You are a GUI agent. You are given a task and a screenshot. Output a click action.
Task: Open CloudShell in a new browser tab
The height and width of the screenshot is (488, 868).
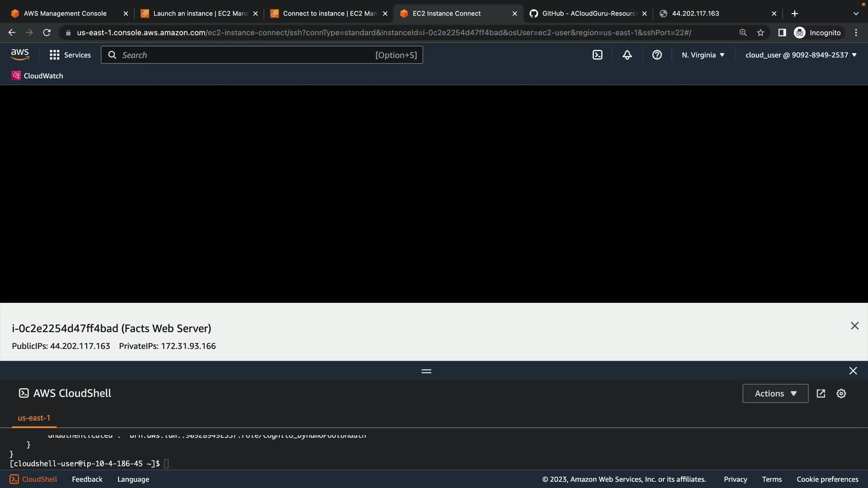(x=821, y=394)
